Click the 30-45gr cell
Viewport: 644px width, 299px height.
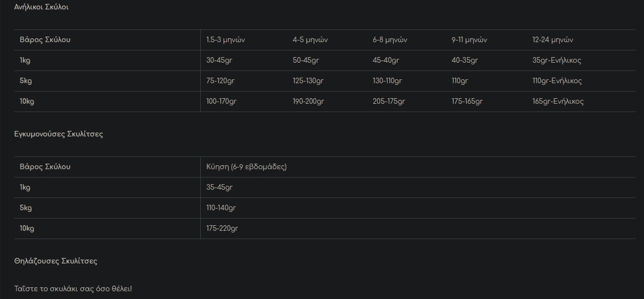click(219, 60)
